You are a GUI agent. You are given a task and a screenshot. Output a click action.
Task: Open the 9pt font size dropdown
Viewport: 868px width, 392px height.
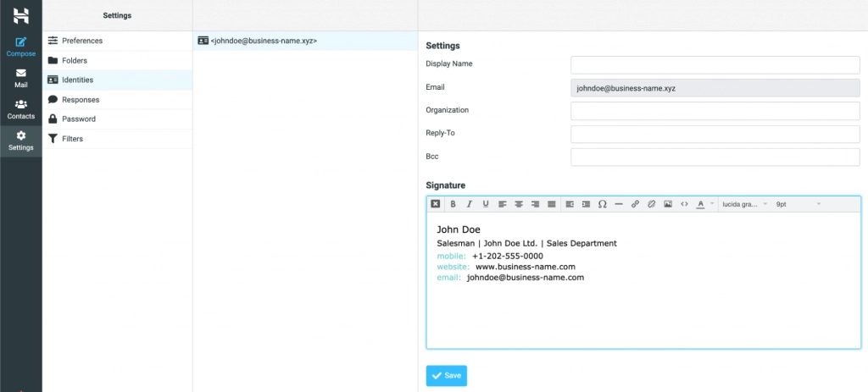(x=798, y=204)
